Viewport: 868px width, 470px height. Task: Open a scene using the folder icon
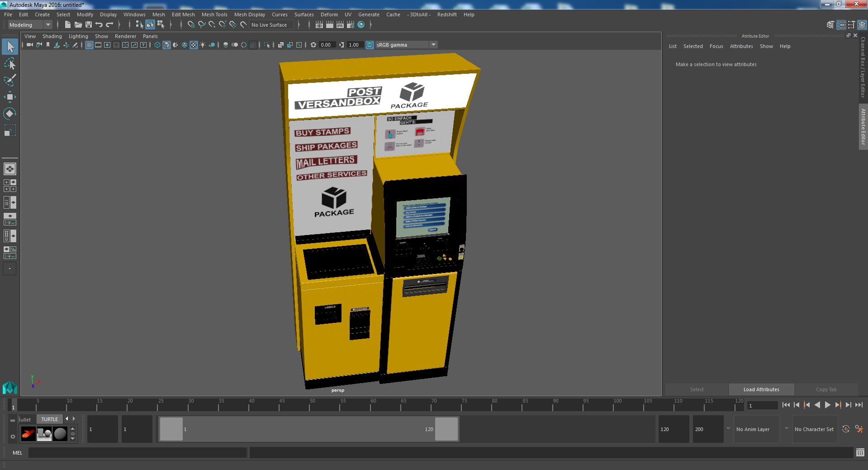pos(78,25)
